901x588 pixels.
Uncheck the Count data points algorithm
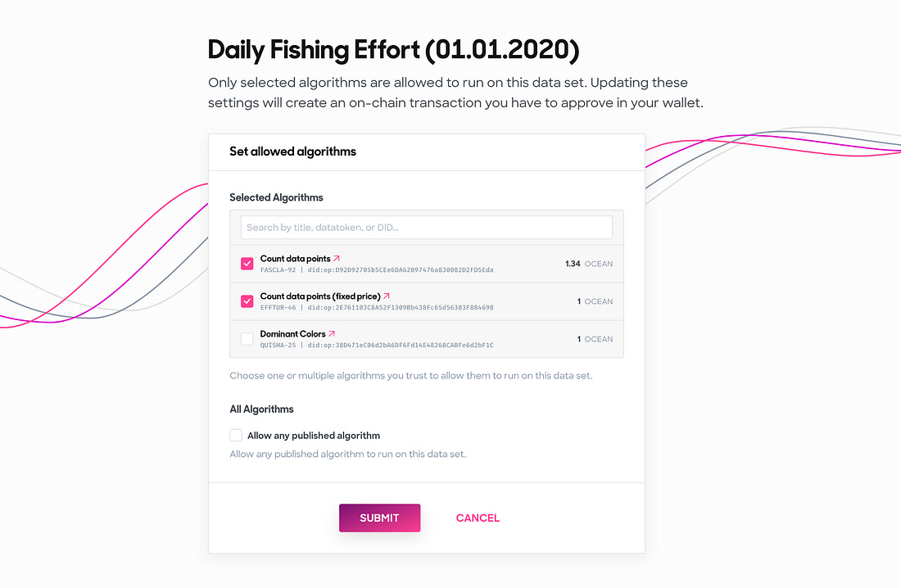coord(247,263)
